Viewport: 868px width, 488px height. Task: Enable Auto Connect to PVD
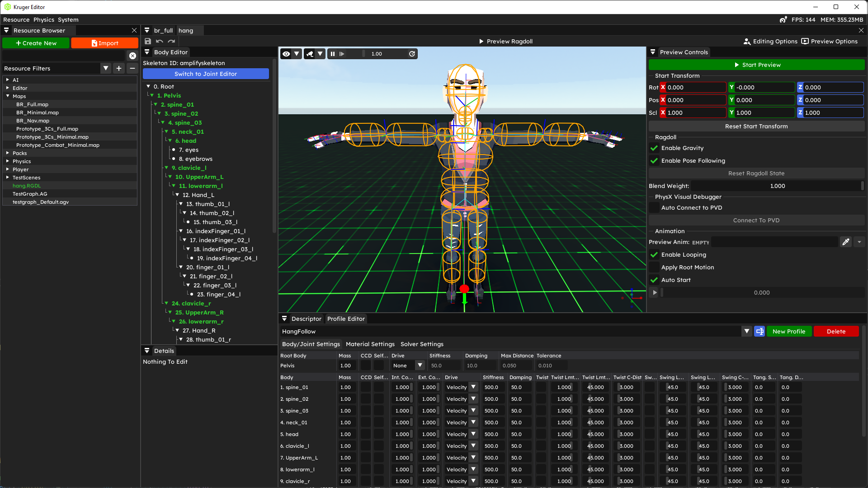tap(654, 208)
